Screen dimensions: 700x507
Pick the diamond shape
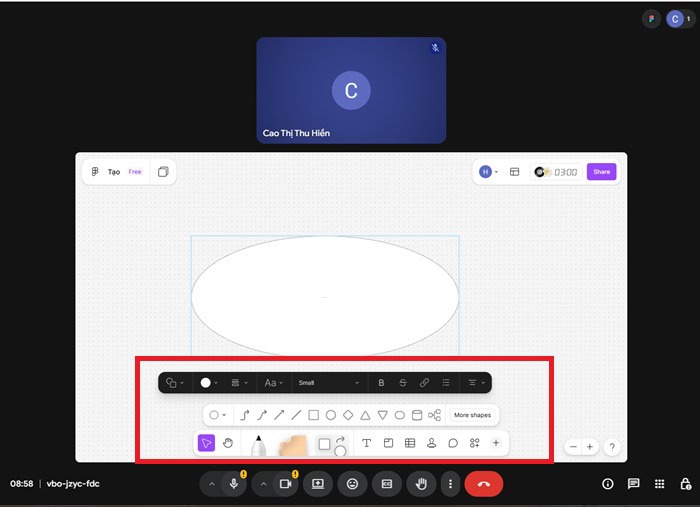[x=348, y=415]
